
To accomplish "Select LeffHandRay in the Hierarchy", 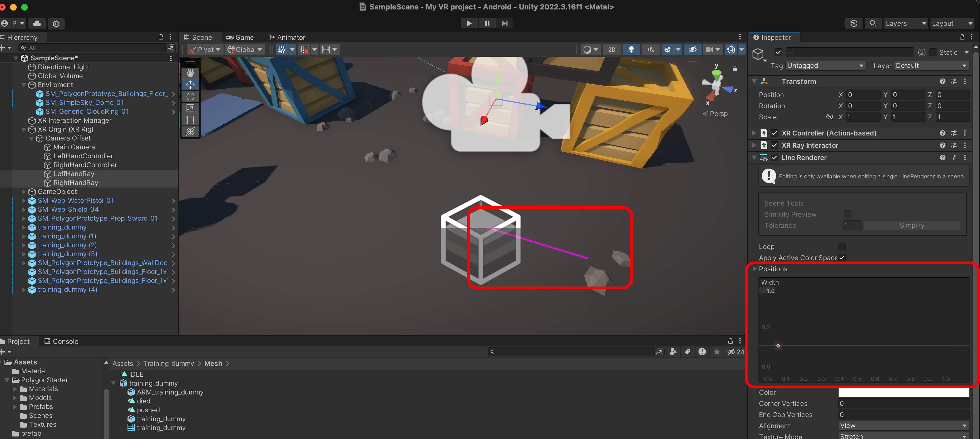I will [73, 174].
